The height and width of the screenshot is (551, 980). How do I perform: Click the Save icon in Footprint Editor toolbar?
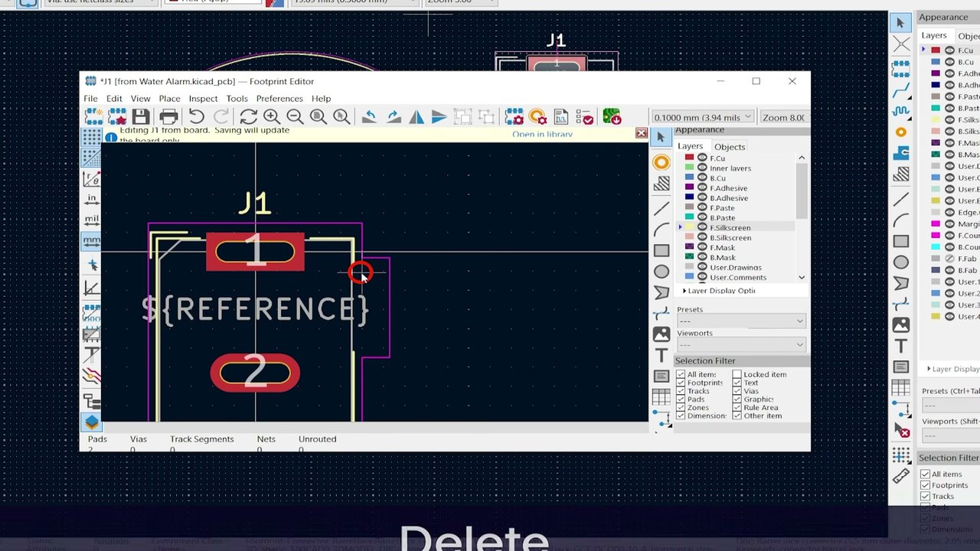point(140,116)
